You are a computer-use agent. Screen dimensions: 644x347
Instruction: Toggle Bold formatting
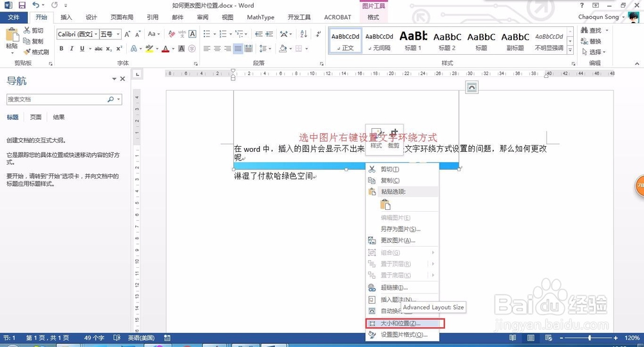[x=61, y=48]
